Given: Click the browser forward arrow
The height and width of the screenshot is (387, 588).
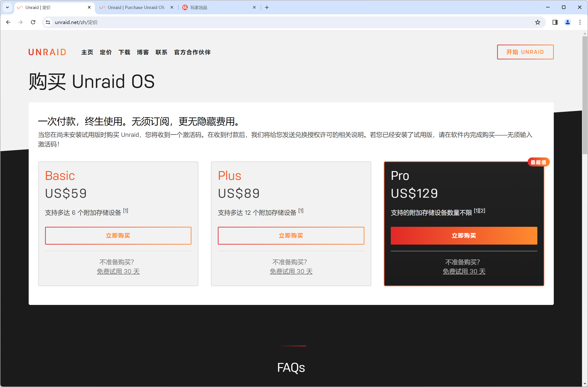Looking at the screenshot, I should click(x=21, y=22).
